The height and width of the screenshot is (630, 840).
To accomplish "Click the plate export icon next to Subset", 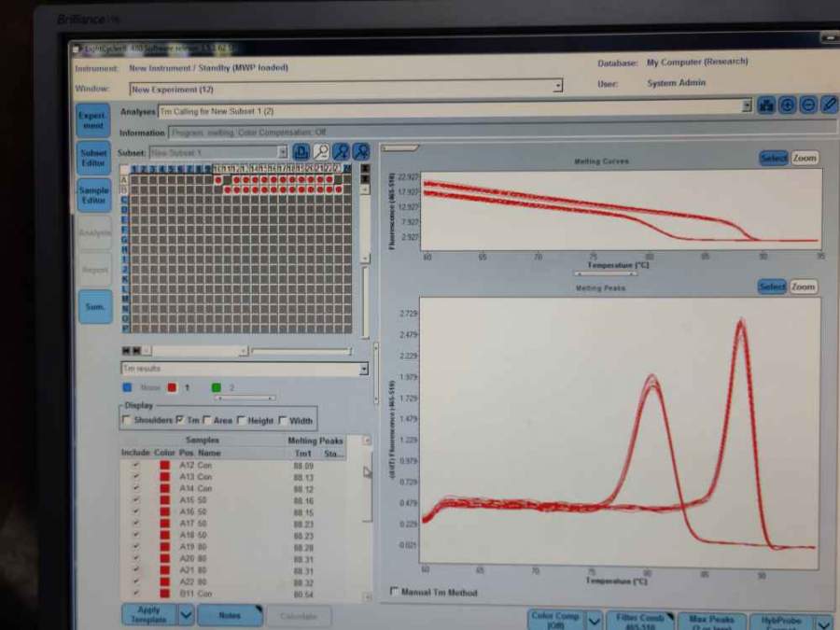I will pyautogui.click(x=301, y=151).
